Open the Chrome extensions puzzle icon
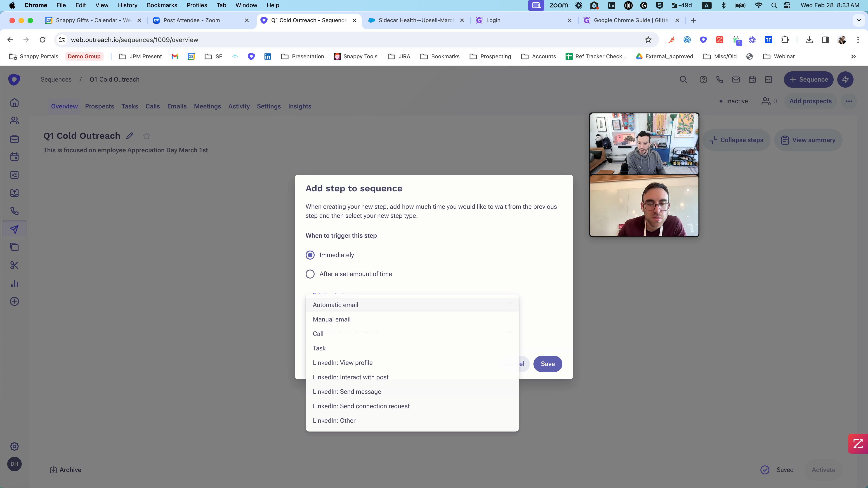The height and width of the screenshot is (488, 868). click(785, 40)
